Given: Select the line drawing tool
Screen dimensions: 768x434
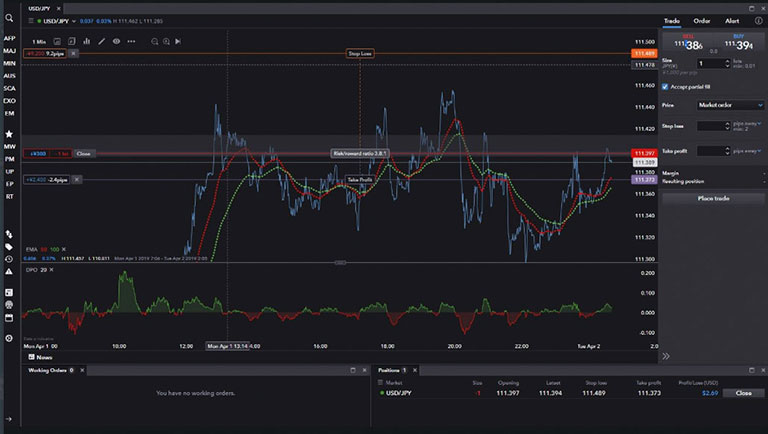Looking at the screenshot, I should click(101, 42).
